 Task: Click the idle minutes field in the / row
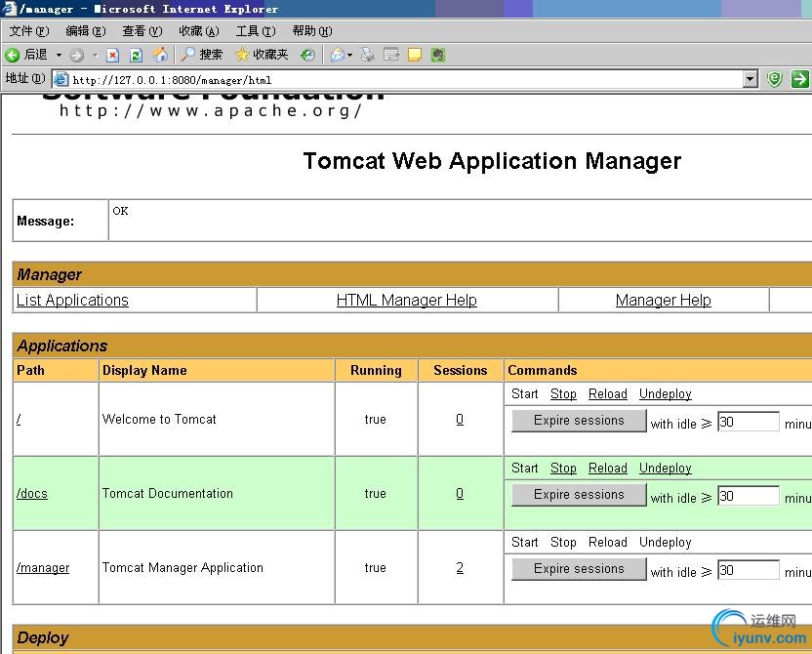(x=749, y=422)
